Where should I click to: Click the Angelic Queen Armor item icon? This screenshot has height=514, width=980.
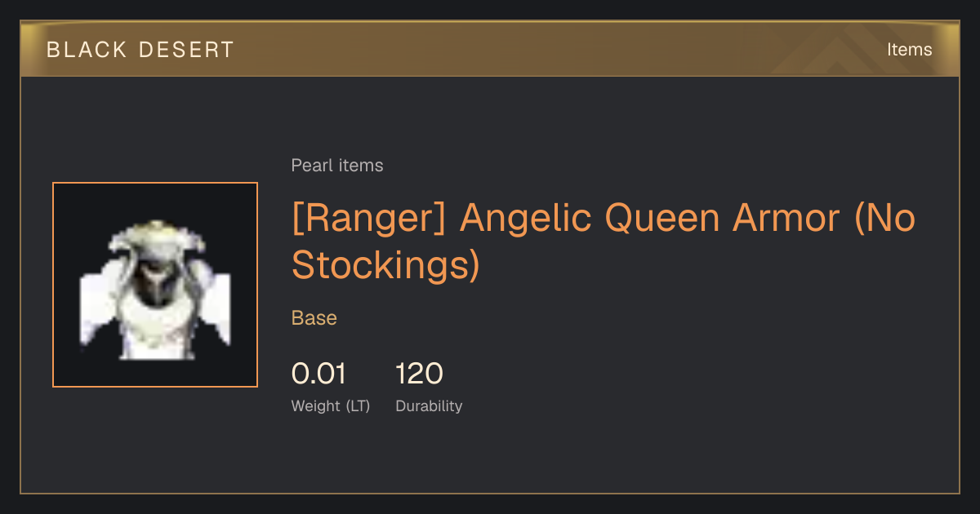[155, 285]
